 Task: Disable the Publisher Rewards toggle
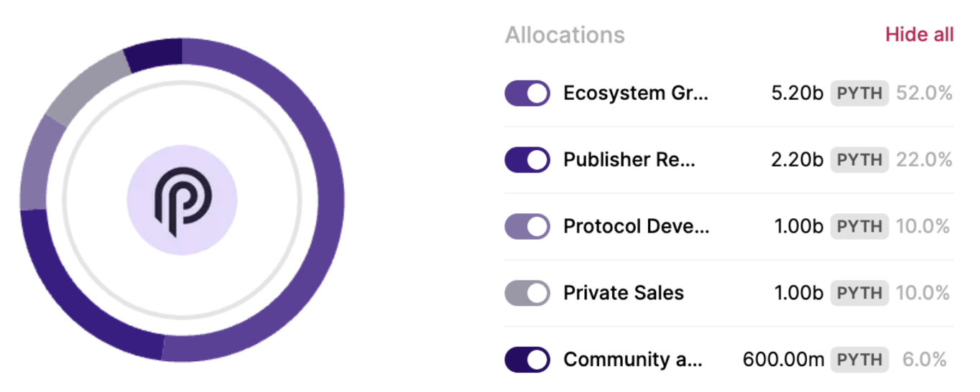527,159
